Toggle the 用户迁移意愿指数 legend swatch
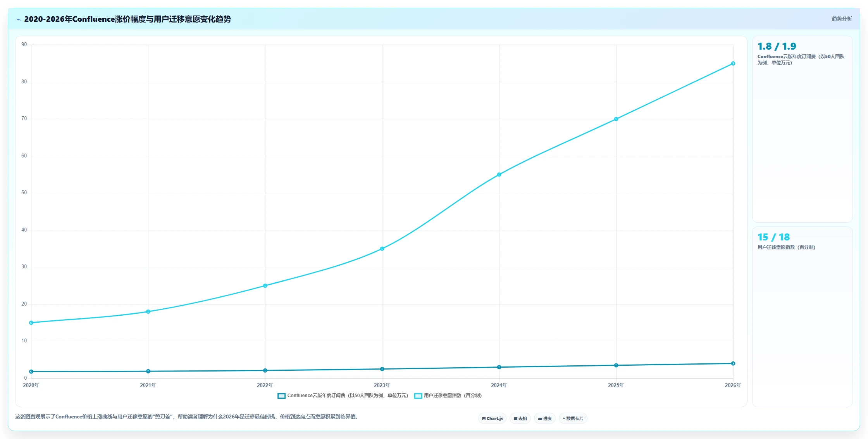 (x=418, y=396)
